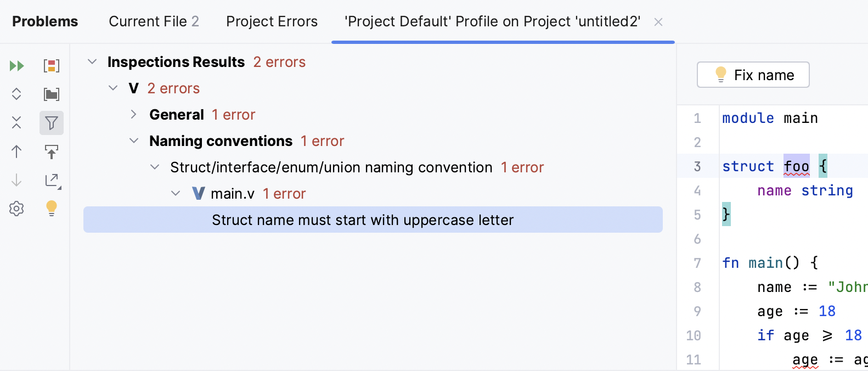This screenshot has width=868, height=371.
Task: Expand all nodes in results tree
Action: tap(16, 94)
